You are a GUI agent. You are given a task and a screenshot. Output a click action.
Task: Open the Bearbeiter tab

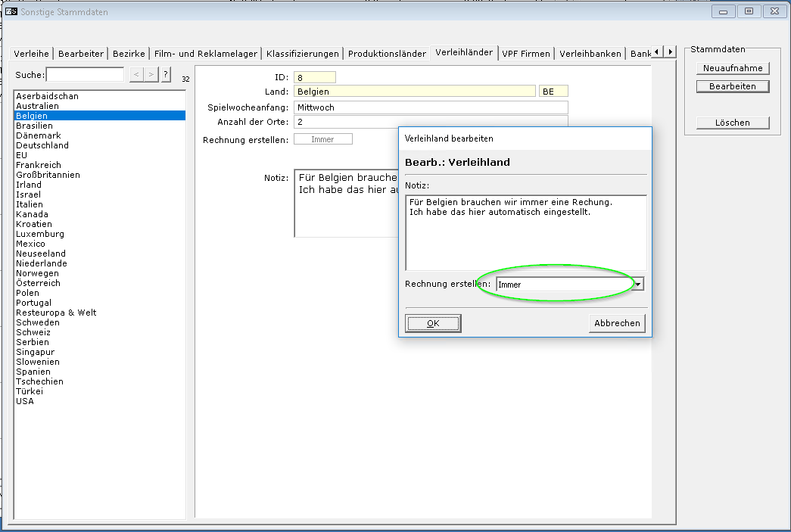[x=81, y=54]
